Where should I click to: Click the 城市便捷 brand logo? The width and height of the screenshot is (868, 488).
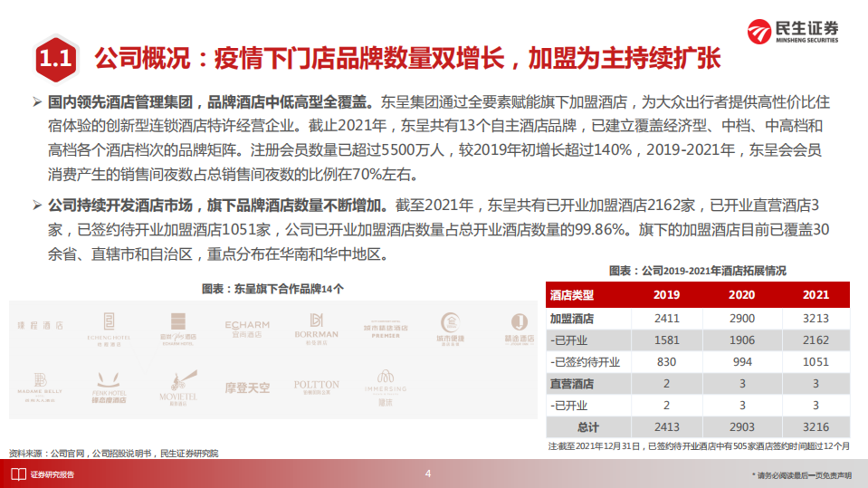(450, 330)
